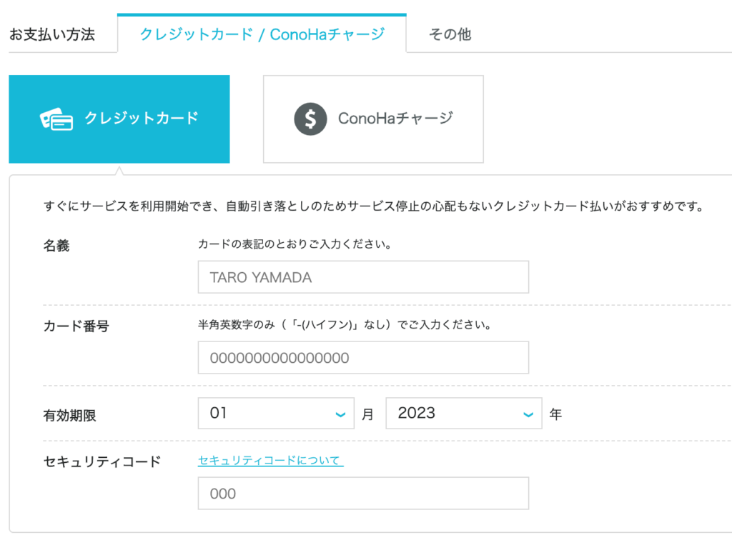Click the credit card icon
Viewport: 732px width, 560px height.
(x=56, y=120)
